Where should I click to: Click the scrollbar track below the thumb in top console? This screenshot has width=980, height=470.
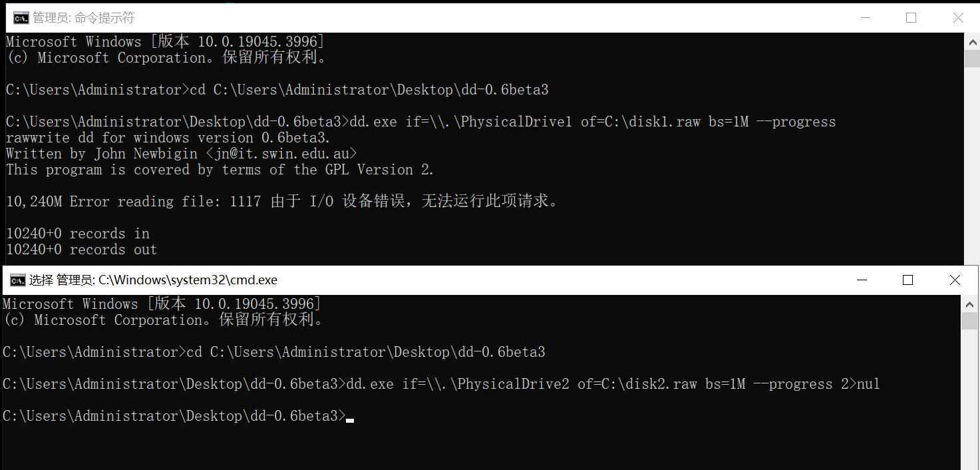[x=972, y=165]
